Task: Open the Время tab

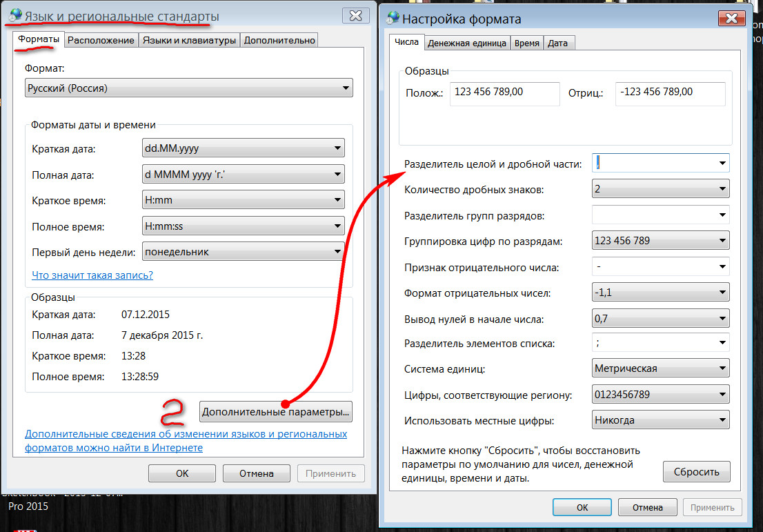Action: pyautogui.click(x=527, y=43)
